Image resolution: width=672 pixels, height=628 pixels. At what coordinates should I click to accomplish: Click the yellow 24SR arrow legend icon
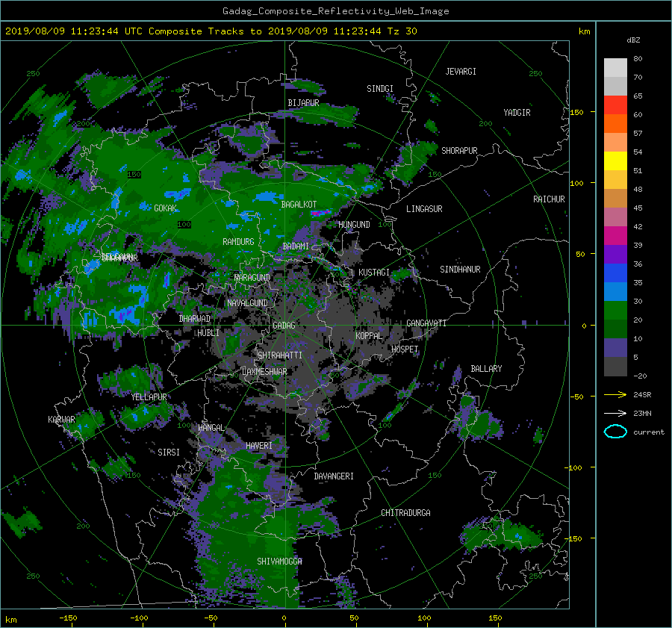pyautogui.click(x=615, y=395)
